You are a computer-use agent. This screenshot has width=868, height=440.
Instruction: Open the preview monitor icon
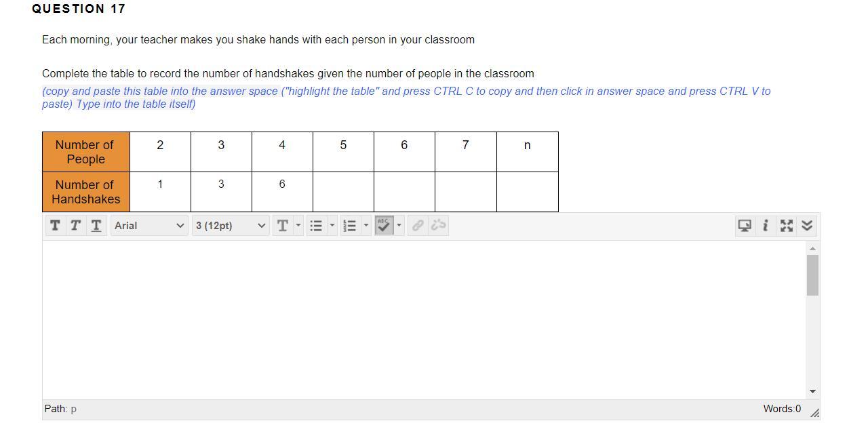745,226
